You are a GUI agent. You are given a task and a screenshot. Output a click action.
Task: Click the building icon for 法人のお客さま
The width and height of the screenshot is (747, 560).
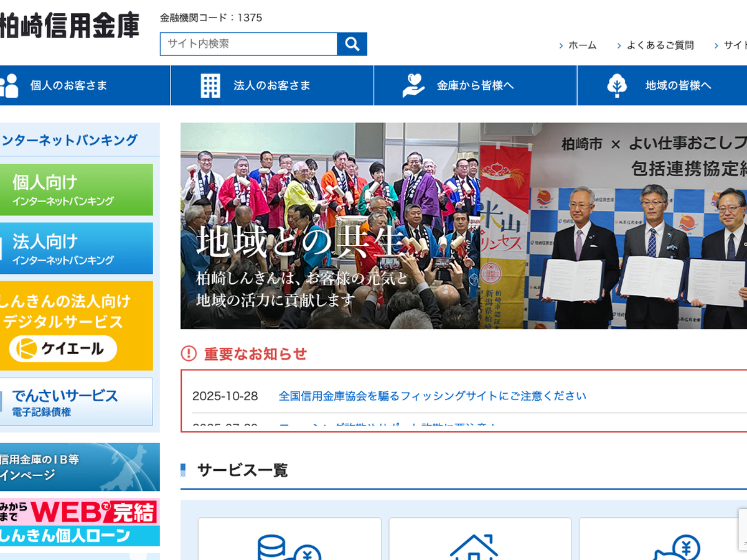coord(210,86)
